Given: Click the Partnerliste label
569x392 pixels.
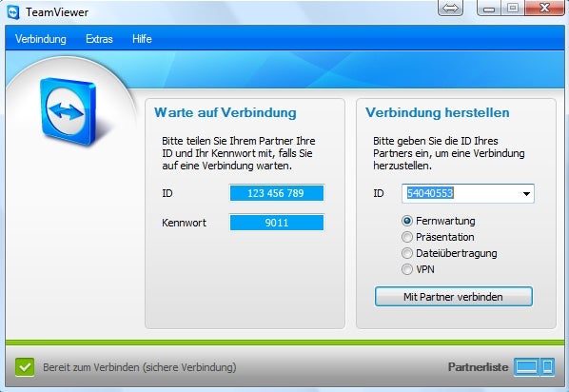Looking at the screenshot, I should [x=478, y=367].
